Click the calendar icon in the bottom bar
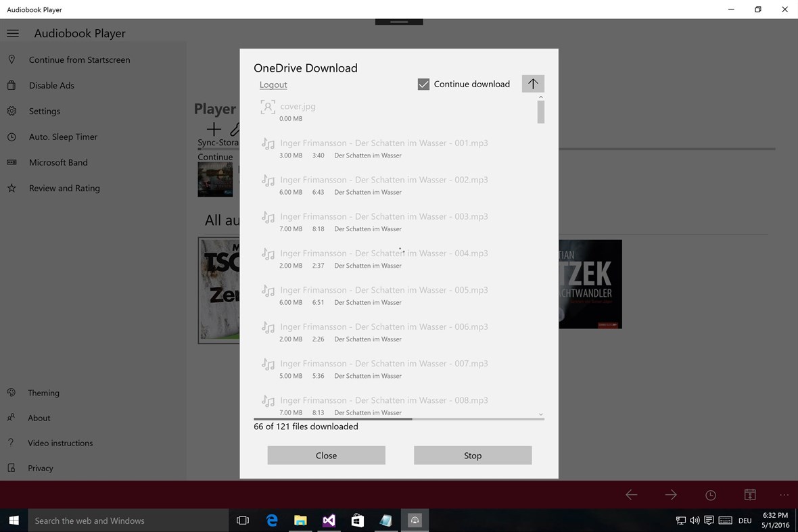 tap(750, 495)
